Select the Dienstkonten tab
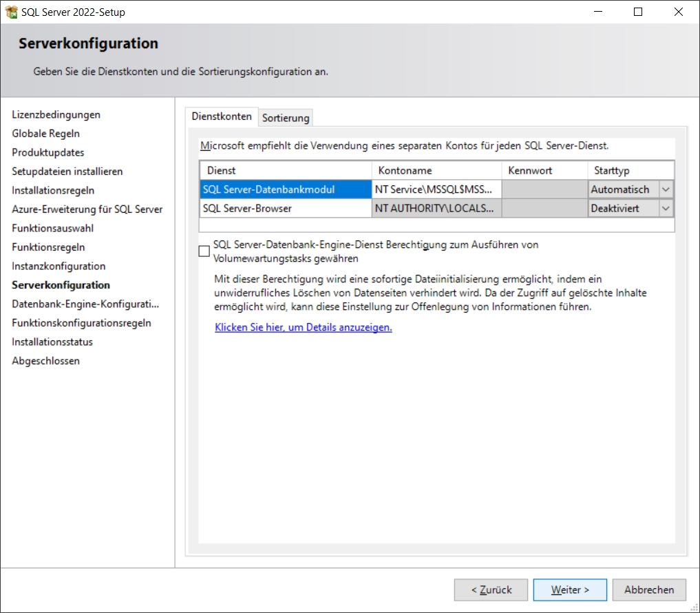The width and height of the screenshot is (700, 613). [222, 116]
